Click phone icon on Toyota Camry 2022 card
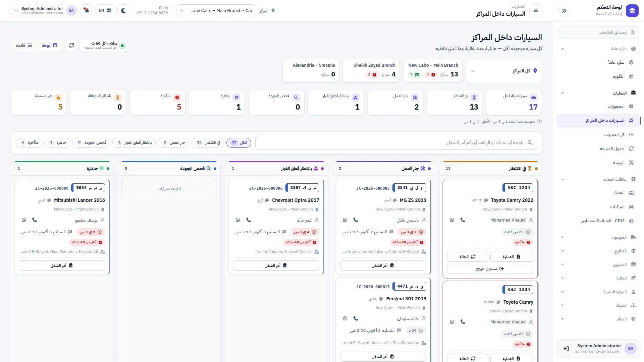This screenshot has height=362, width=644. [463, 220]
